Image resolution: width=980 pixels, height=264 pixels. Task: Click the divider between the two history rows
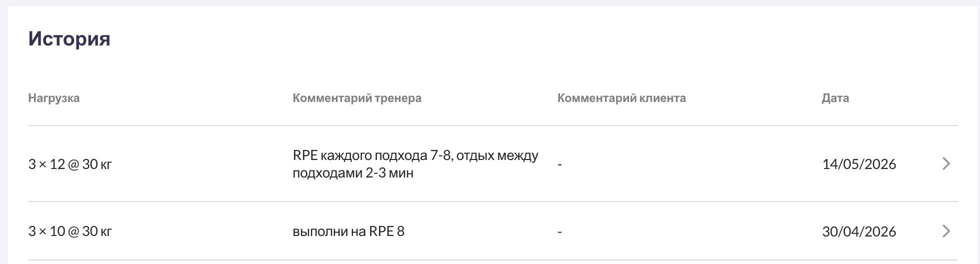pos(492,201)
